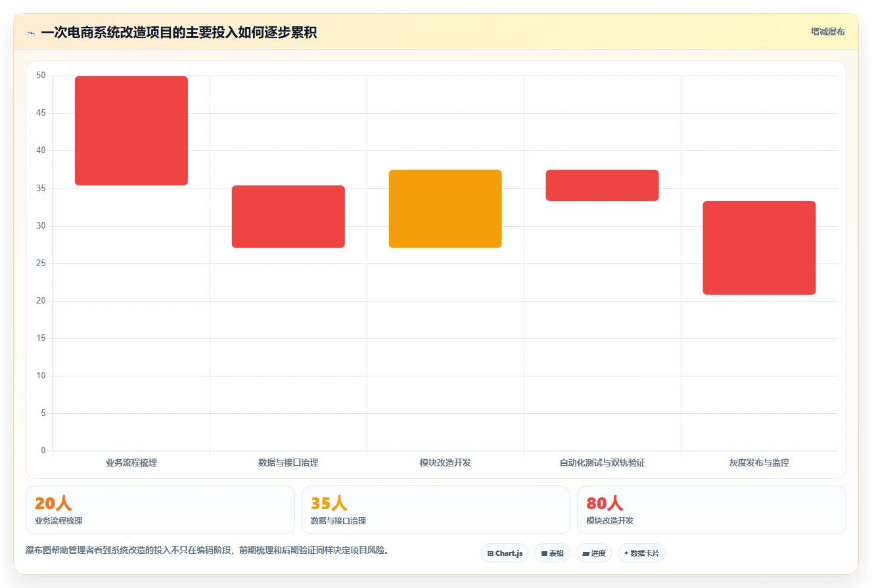This screenshot has height=588, width=872.
Task: Click the red bar for 自动化测试与双轨验证
Action: point(603,185)
